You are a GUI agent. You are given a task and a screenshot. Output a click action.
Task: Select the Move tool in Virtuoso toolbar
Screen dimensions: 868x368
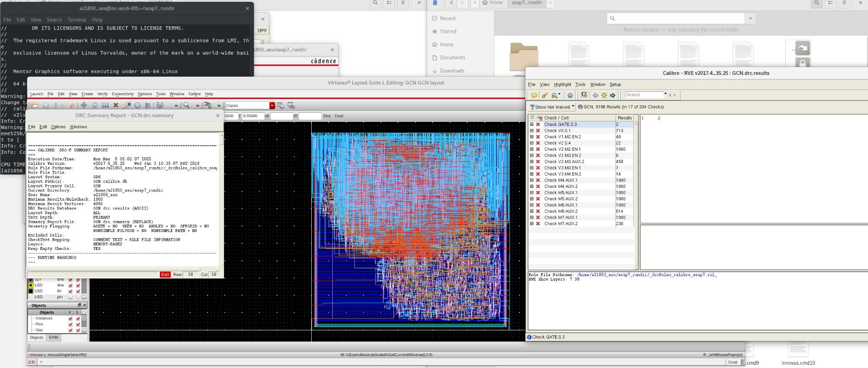[84, 105]
